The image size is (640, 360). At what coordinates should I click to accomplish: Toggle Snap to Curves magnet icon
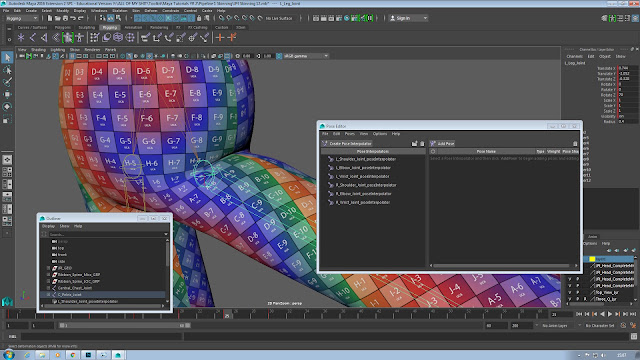(229, 18)
